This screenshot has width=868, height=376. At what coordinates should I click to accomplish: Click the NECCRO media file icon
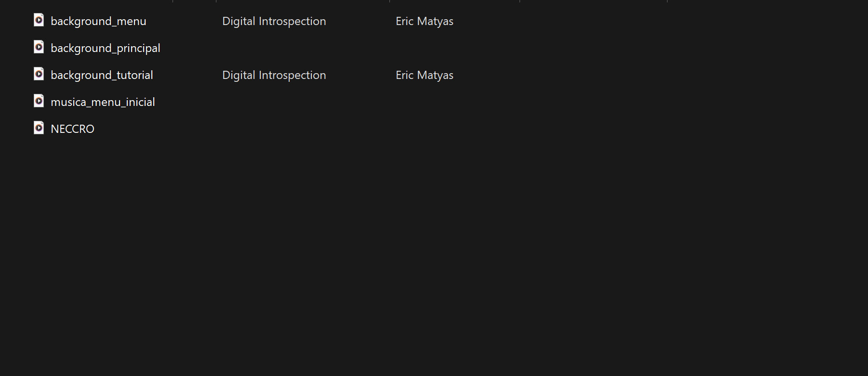click(x=39, y=128)
